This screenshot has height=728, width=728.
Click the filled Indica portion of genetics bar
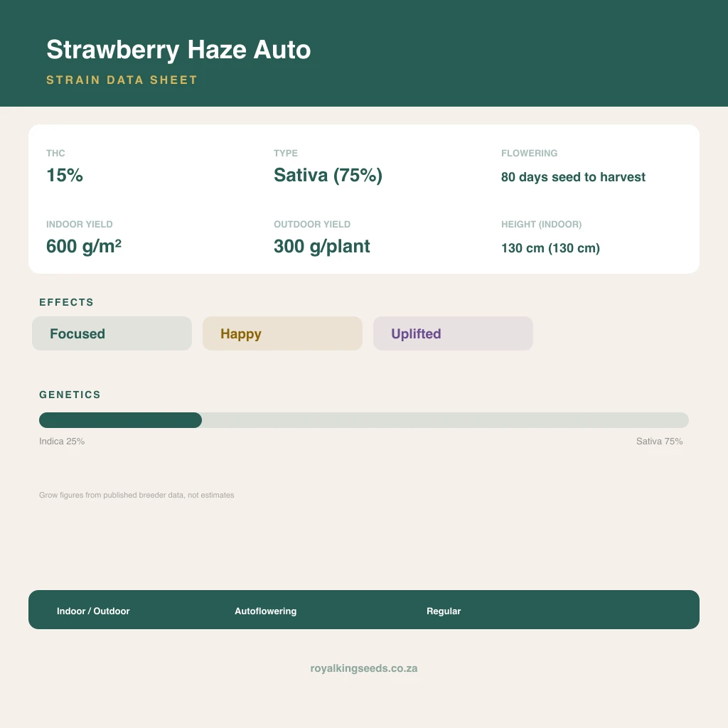click(120, 420)
